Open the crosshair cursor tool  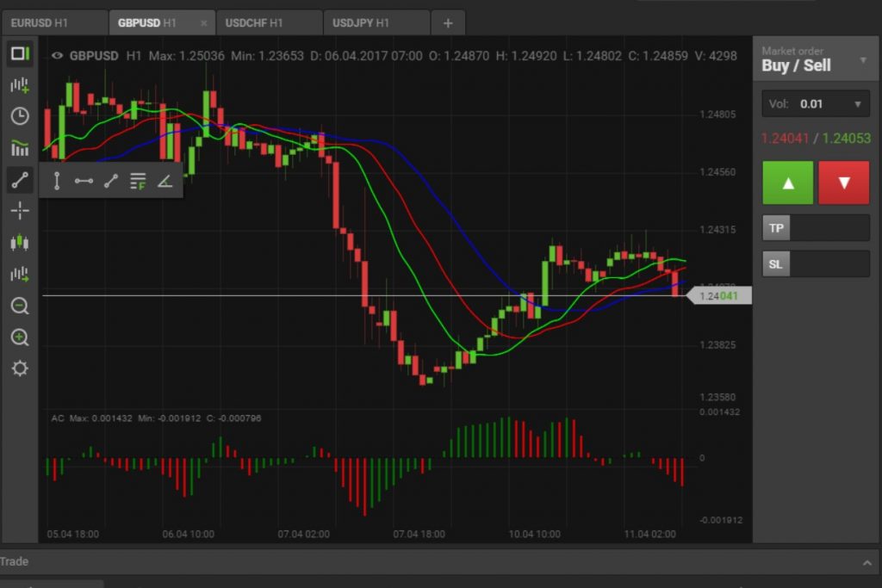tap(20, 211)
